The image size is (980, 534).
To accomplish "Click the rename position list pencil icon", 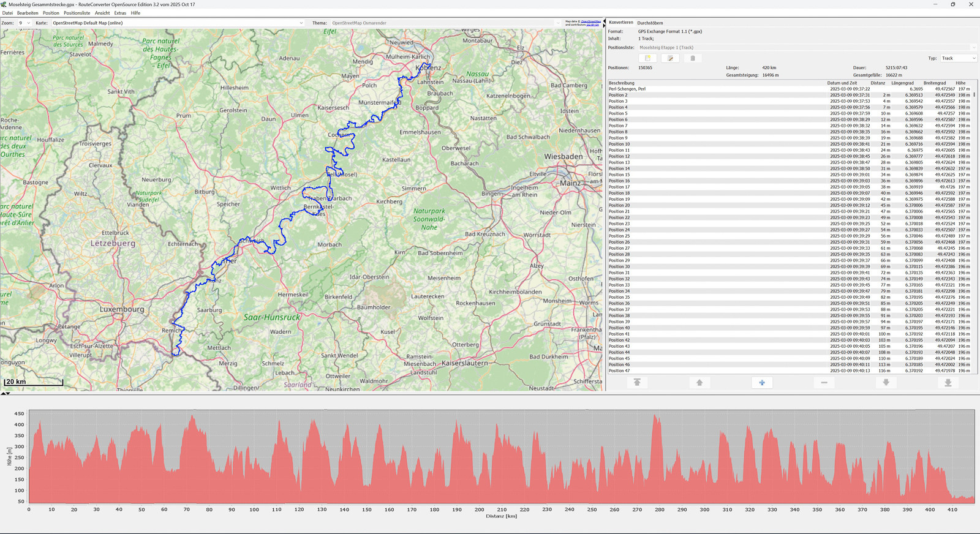I will click(x=670, y=58).
